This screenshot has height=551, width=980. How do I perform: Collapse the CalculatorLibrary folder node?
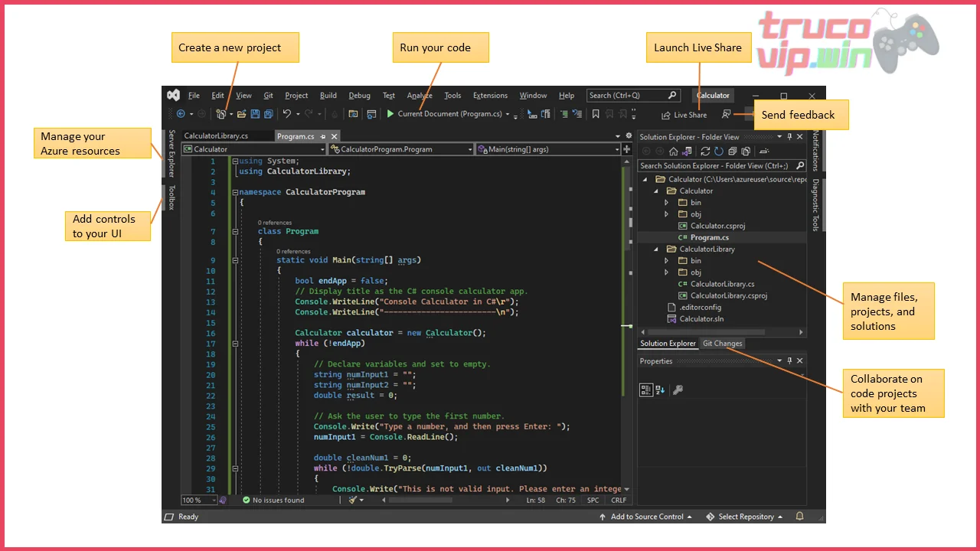point(655,249)
